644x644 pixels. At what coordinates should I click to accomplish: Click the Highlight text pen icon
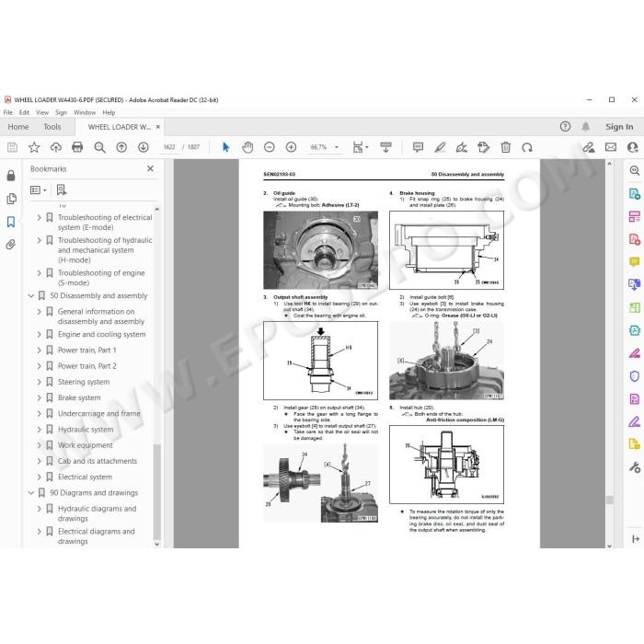[440, 147]
